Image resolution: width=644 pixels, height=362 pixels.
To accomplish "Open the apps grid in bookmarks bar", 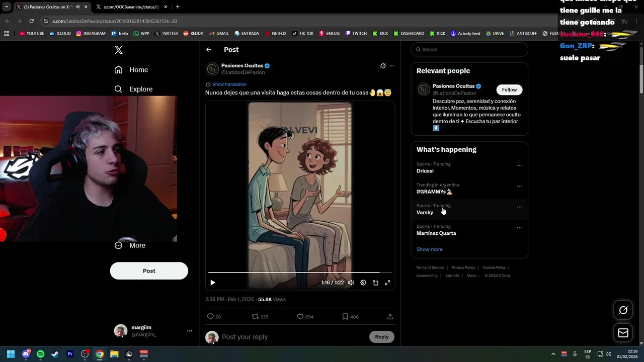I will 7,34.
